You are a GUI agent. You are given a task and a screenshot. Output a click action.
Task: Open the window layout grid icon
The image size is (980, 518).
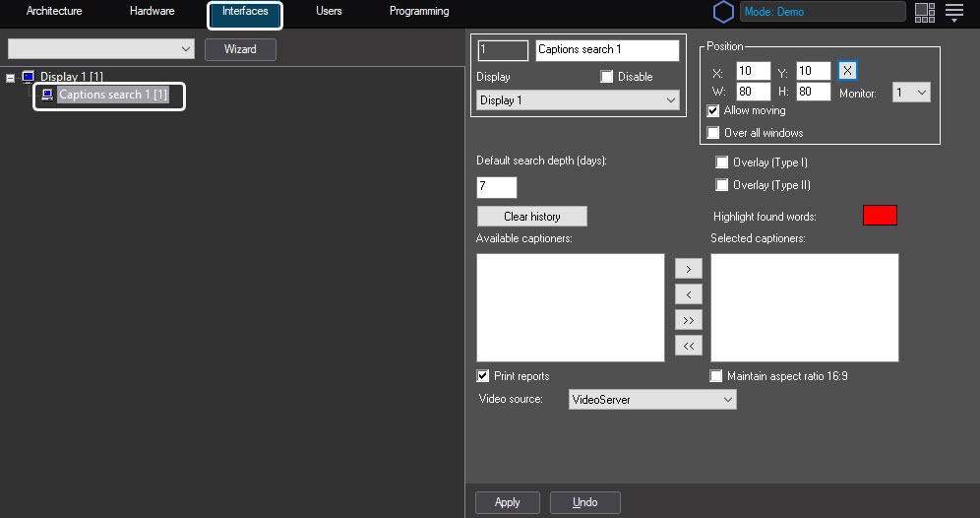point(924,12)
